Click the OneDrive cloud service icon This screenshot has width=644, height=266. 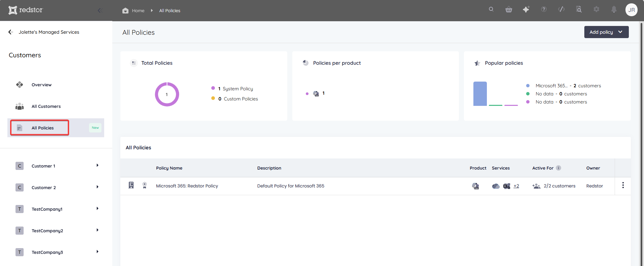pos(496,186)
